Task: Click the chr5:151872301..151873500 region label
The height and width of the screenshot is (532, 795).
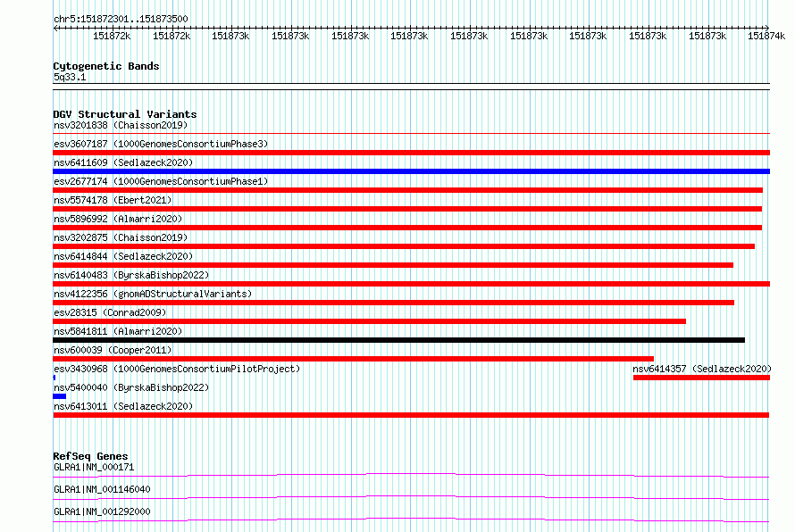Action: [x=121, y=19]
